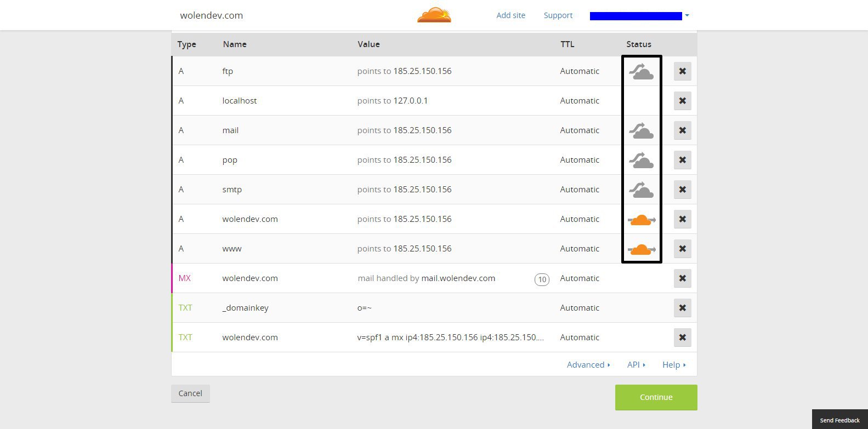Enable Cloudflare proxy on pop record
This screenshot has height=429, width=868.
point(641,160)
